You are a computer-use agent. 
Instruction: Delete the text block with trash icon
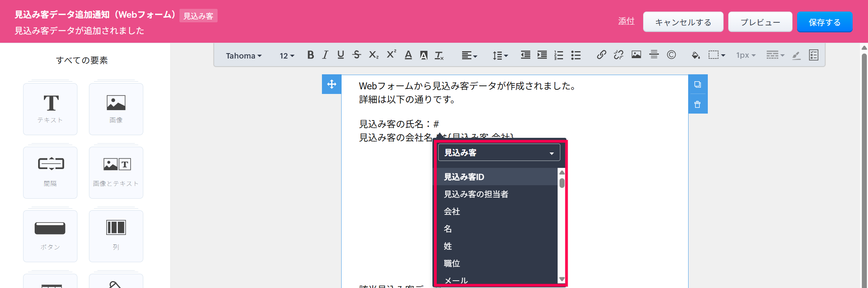pyautogui.click(x=697, y=104)
